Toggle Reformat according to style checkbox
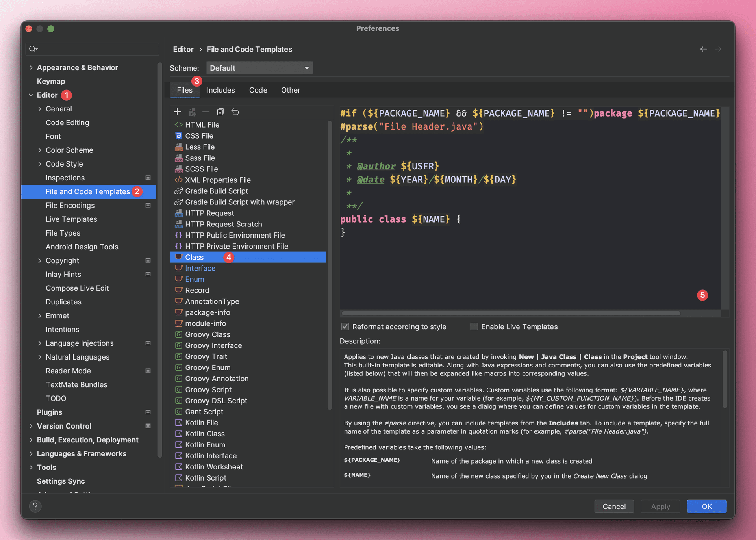The width and height of the screenshot is (756, 540). pyautogui.click(x=345, y=327)
